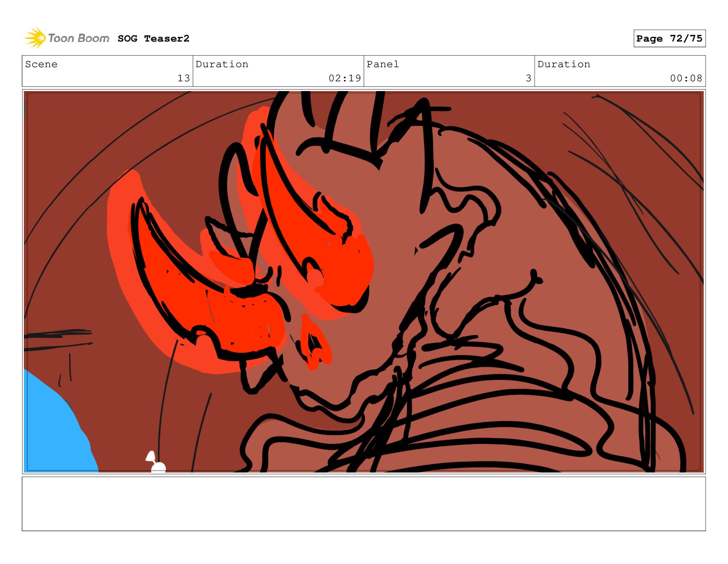The height and width of the screenshot is (564, 728).
Task: Click the scene duration value 02:19
Action: [345, 78]
